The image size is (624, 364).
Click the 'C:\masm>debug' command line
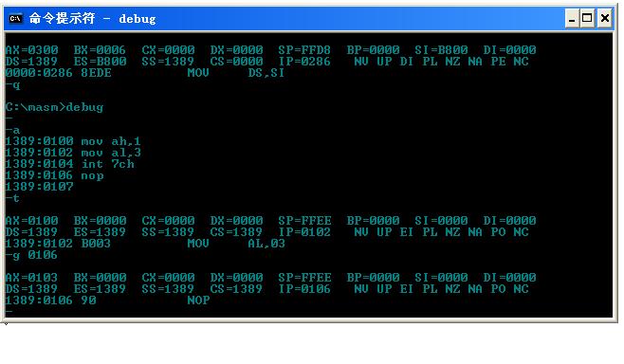coord(54,107)
